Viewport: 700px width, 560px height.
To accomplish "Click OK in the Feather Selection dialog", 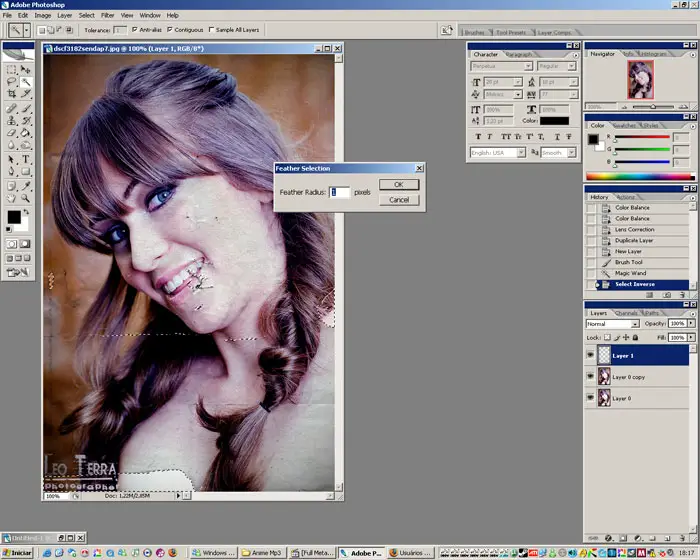I will click(398, 185).
